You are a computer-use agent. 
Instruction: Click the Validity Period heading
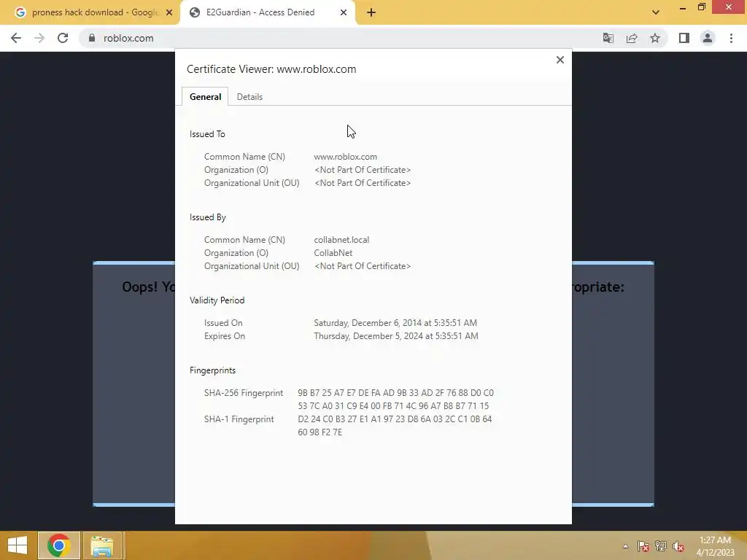[217, 300]
